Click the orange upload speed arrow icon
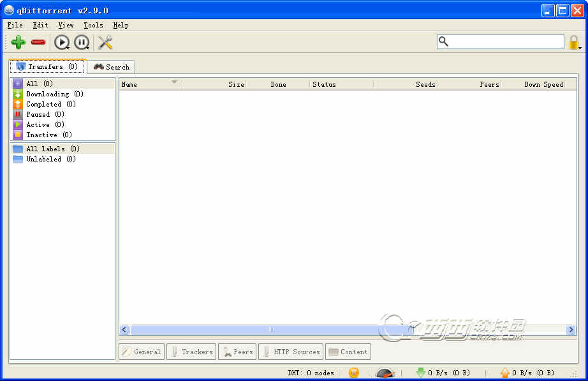 click(504, 372)
